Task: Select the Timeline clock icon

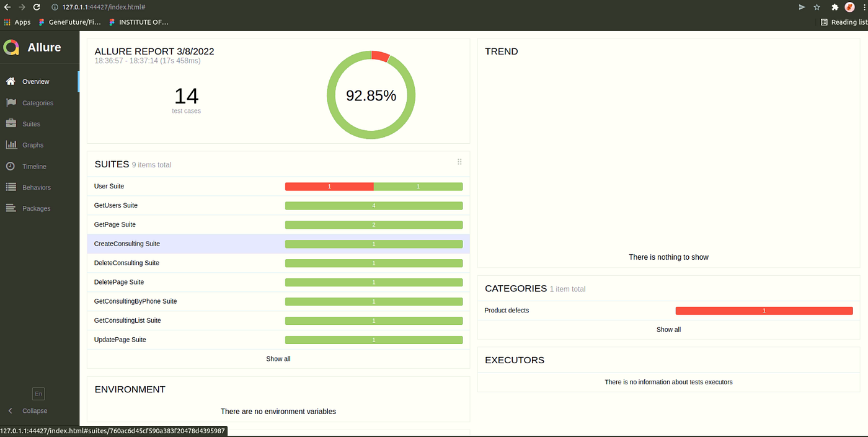Action: [10, 166]
